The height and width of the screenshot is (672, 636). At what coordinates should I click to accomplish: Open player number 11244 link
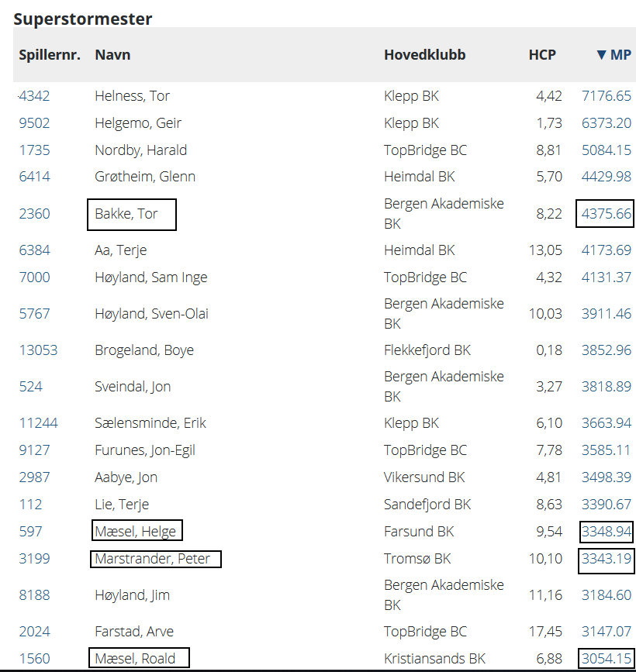38,423
